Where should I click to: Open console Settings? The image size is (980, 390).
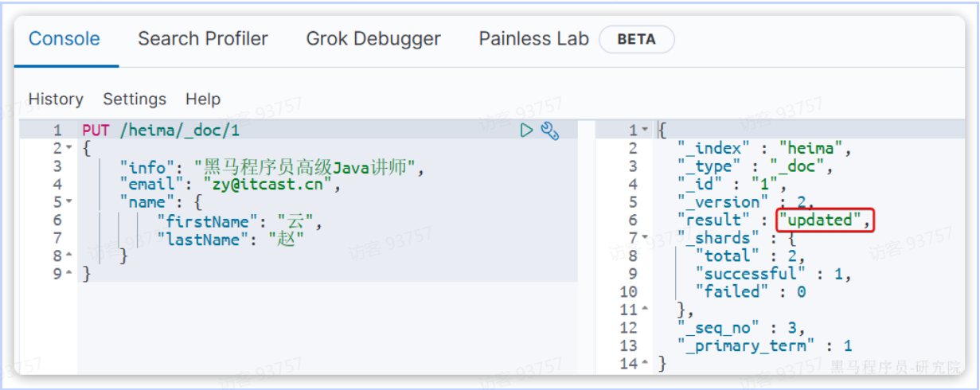click(x=135, y=99)
